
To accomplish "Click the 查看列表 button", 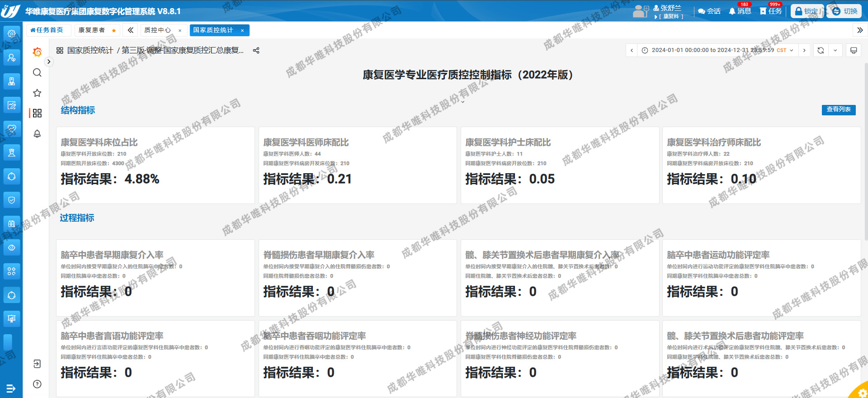I will (838, 109).
